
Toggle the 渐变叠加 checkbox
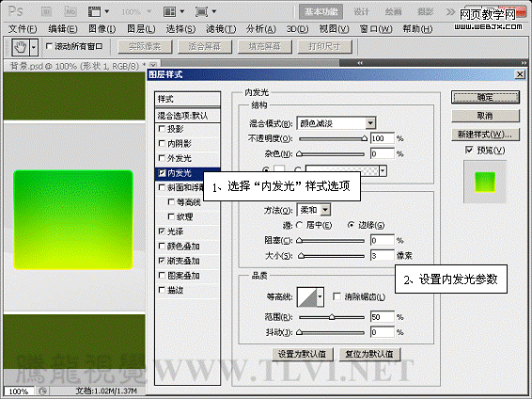click(163, 261)
